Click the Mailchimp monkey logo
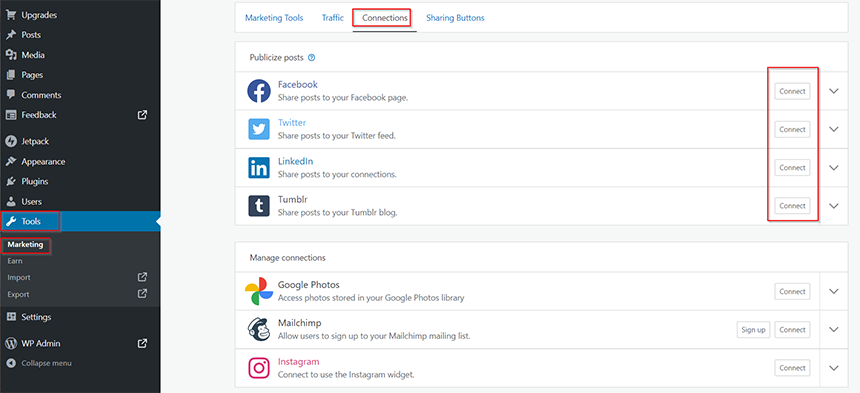 point(258,329)
